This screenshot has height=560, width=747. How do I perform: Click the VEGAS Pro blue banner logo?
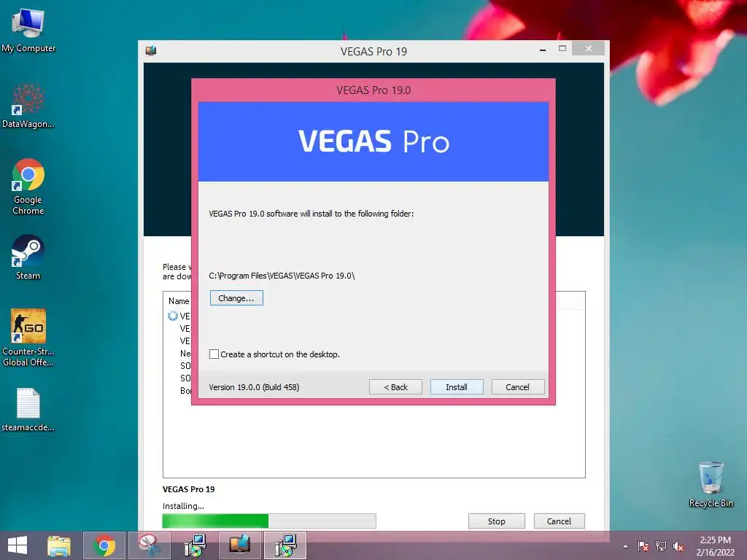point(373,141)
